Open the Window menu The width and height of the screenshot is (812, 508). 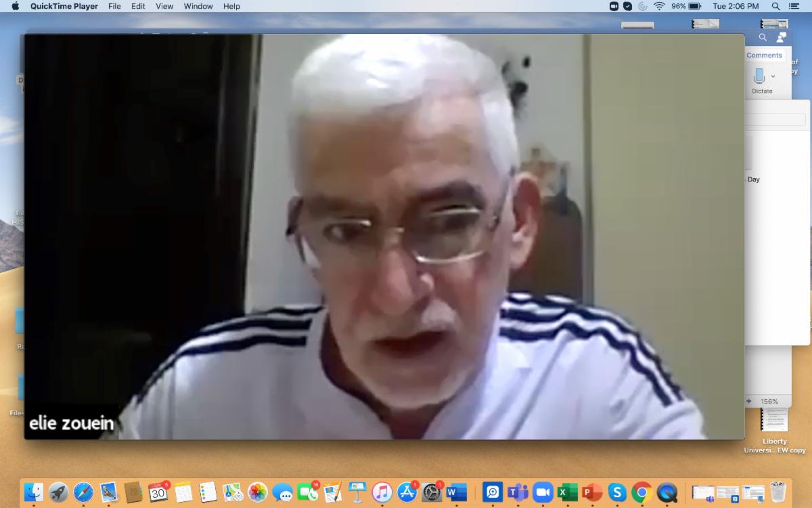pyautogui.click(x=198, y=6)
